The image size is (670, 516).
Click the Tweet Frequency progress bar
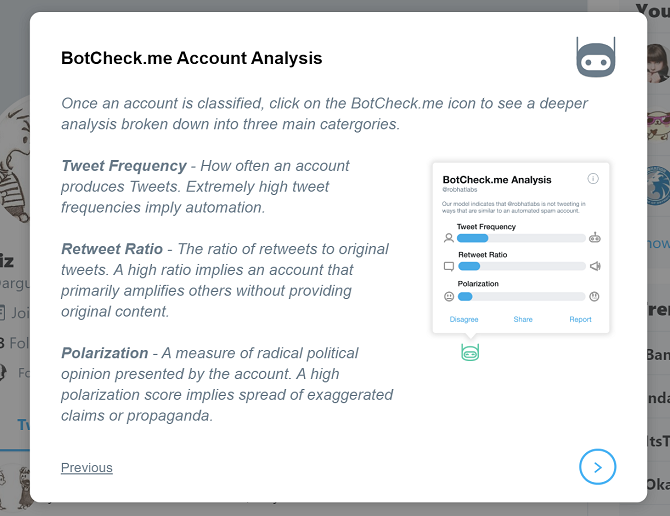click(521, 238)
